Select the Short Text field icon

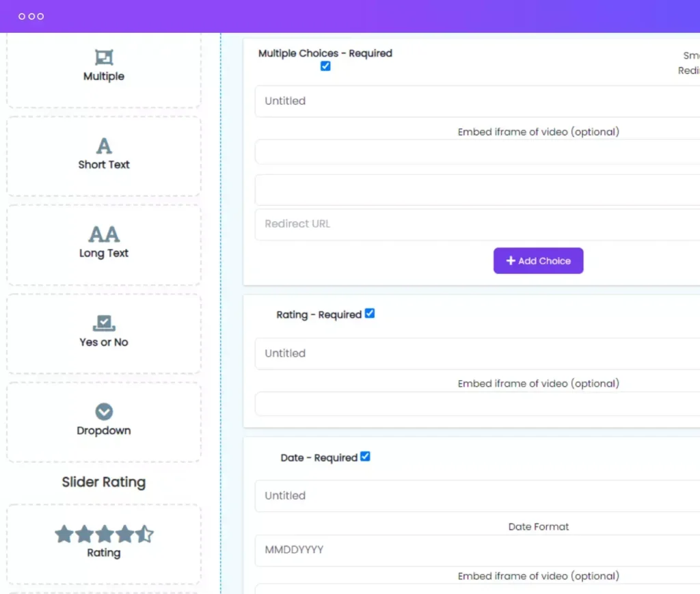pos(103,145)
